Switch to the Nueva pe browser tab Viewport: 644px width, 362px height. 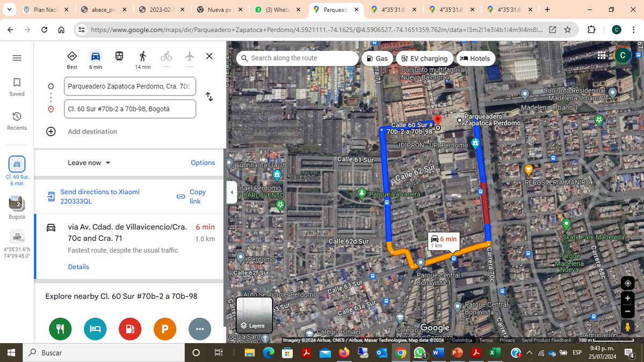220,10
